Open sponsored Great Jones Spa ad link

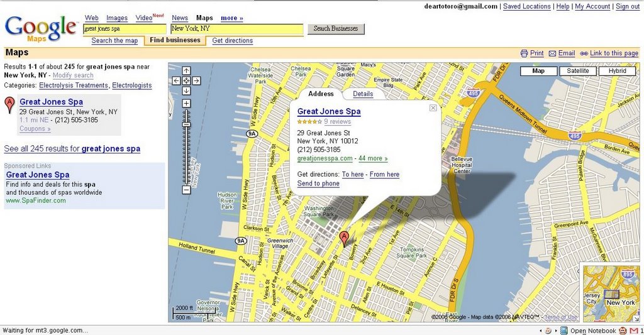point(38,175)
